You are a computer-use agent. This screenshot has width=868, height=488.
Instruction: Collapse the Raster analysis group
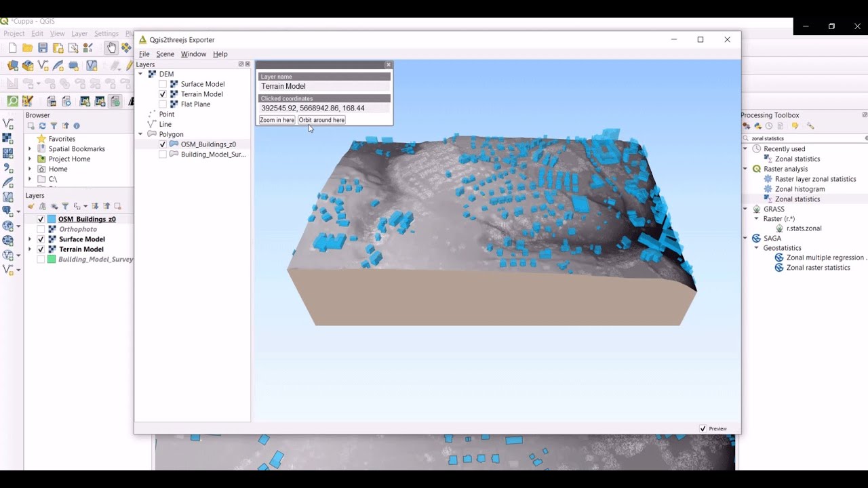(745, 169)
